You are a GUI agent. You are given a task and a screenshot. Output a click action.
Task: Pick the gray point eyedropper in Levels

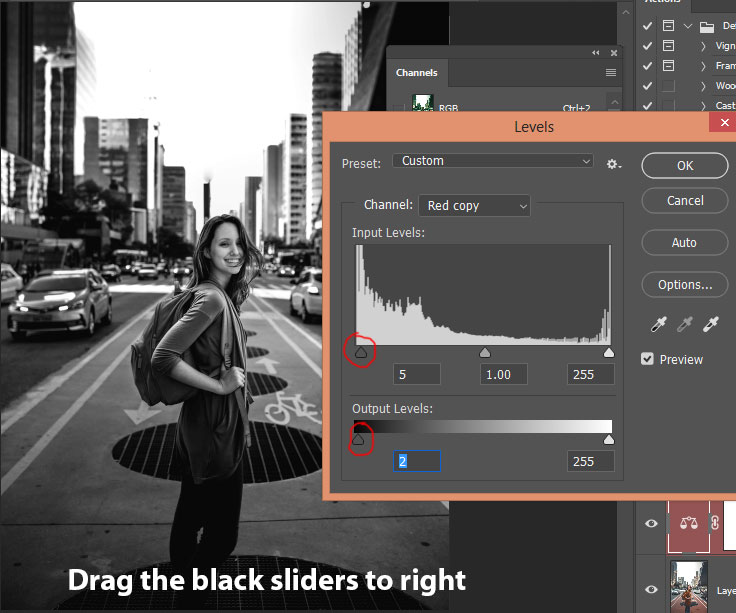pos(685,324)
